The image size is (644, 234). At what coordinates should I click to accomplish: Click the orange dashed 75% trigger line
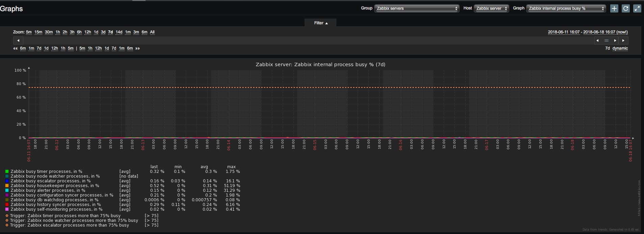point(330,87)
